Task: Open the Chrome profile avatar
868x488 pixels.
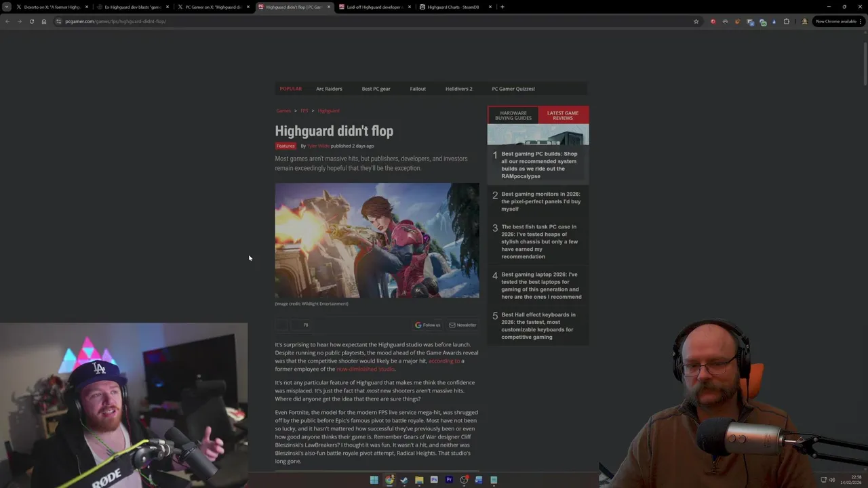Action: coord(804,21)
